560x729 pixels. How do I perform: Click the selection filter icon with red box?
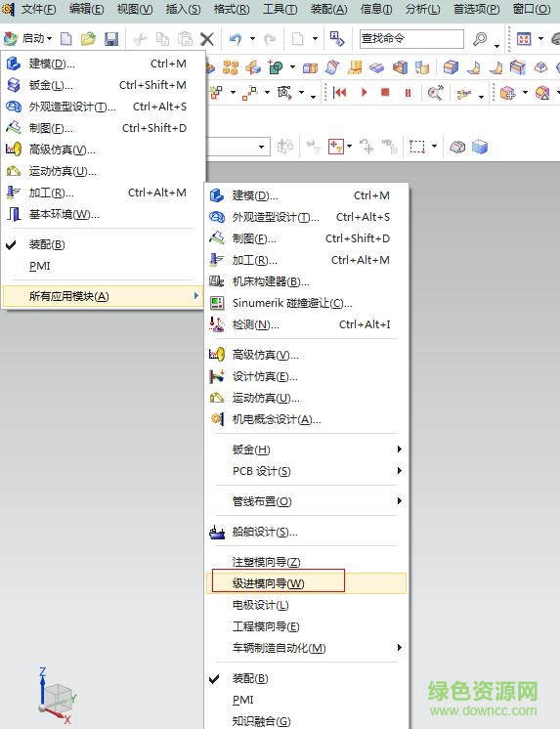[x=336, y=147]
